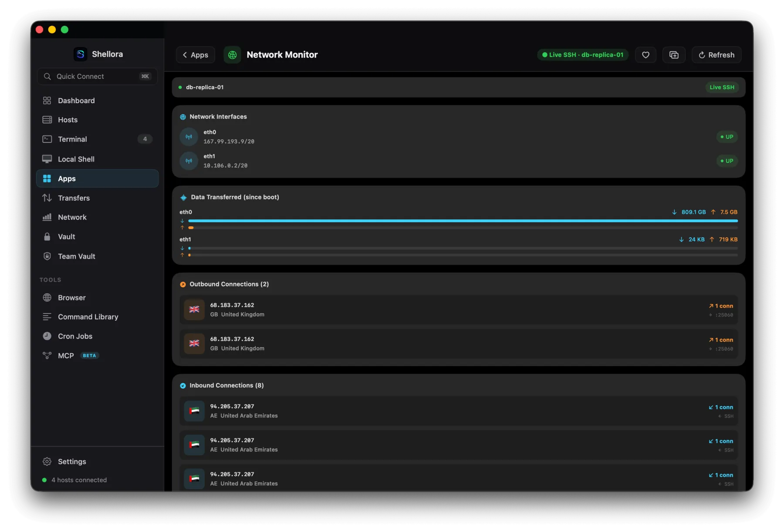Image resolution: width=784 pixels, height=532 pixels.
Task: Click the Transfers arrows icon
Action: coord(47,198)
